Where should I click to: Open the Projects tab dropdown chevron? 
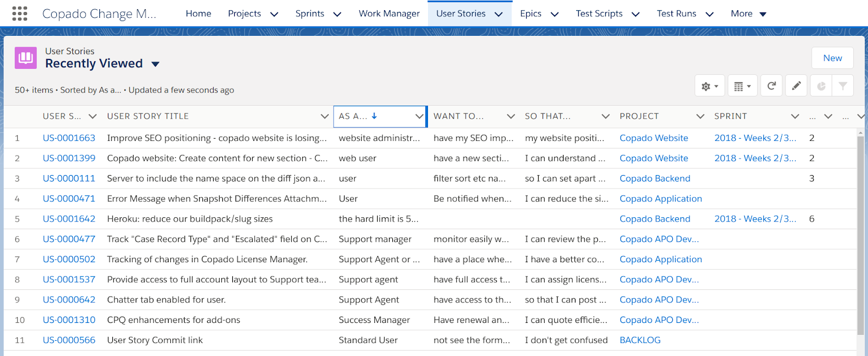click(274, 14)
